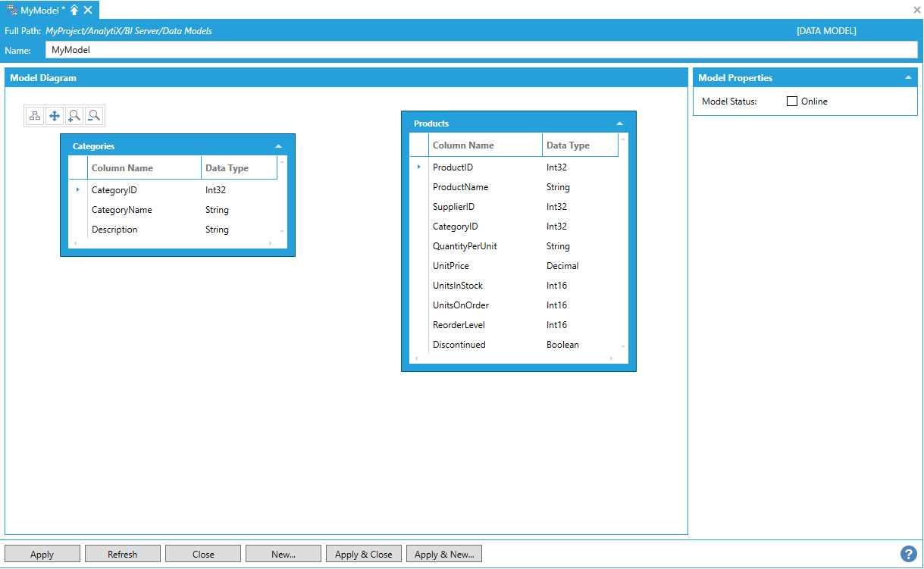Click the Data Type header in Categories
Image resolution: width=924 pixels, height=569 pixels.
(227, 168)
